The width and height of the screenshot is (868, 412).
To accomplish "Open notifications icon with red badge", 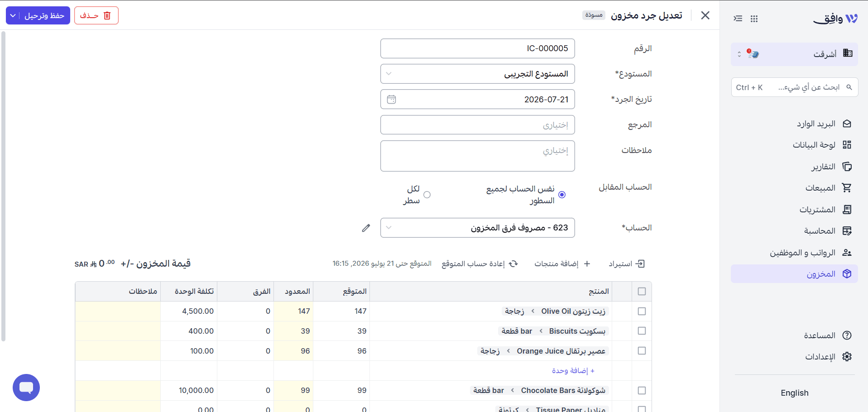I will (x=753, y=54).
